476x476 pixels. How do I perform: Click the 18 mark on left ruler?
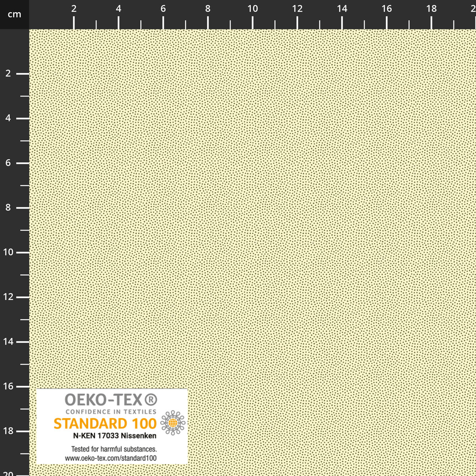point(8,431)
